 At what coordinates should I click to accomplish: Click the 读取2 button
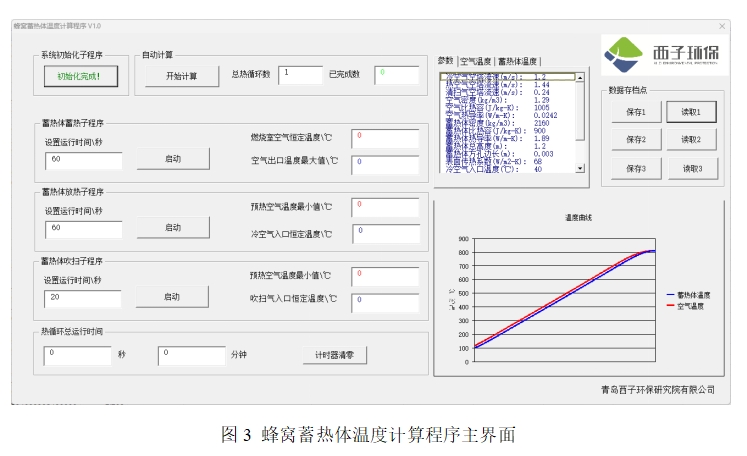[691, 140]
